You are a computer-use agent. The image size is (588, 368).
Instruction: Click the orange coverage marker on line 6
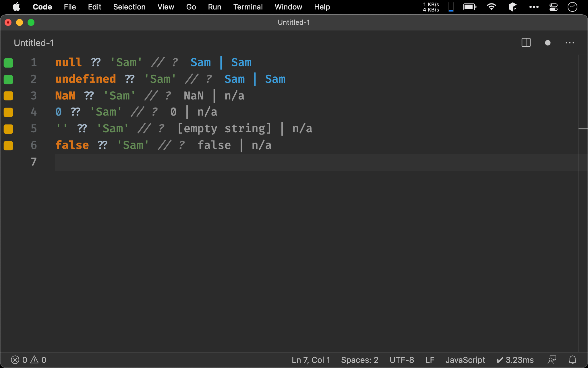point(8,145)
